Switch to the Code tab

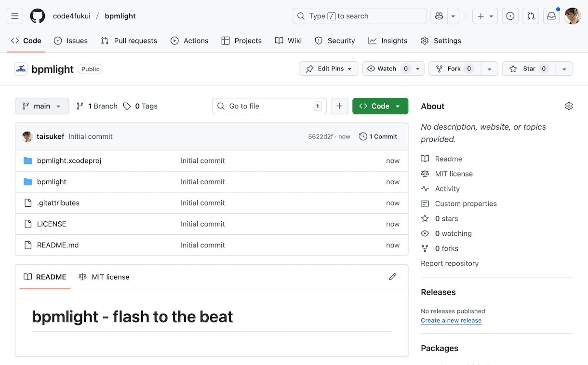tap(26, 41)
